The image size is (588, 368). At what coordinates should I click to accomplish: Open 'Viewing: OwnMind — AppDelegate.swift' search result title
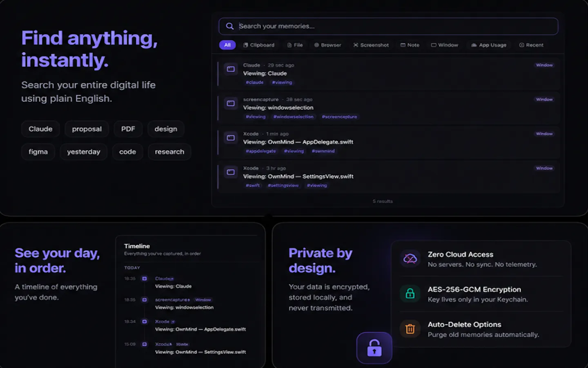(x=298, y=142)
